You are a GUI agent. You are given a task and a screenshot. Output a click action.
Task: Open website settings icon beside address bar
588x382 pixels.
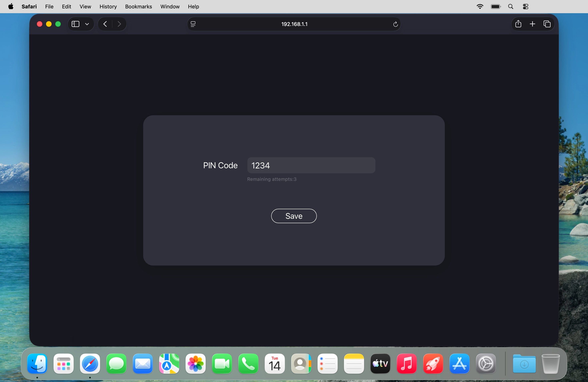coord(193,24)
